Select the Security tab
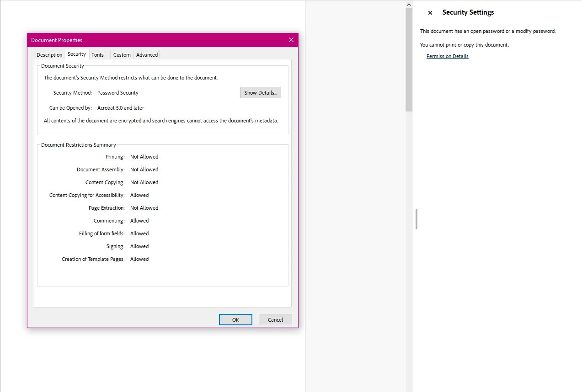Viewport: 582px width, 392px height. [76, 53]
